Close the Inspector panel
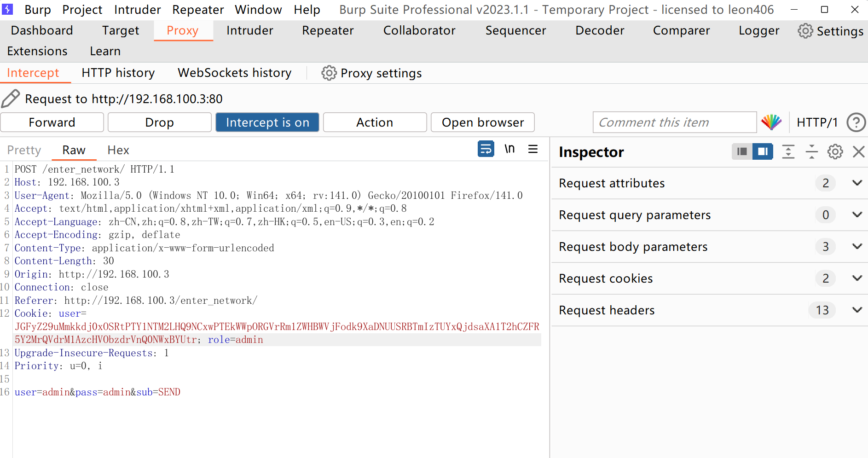The height and width of the screenshot is (458, 868). 858,151
